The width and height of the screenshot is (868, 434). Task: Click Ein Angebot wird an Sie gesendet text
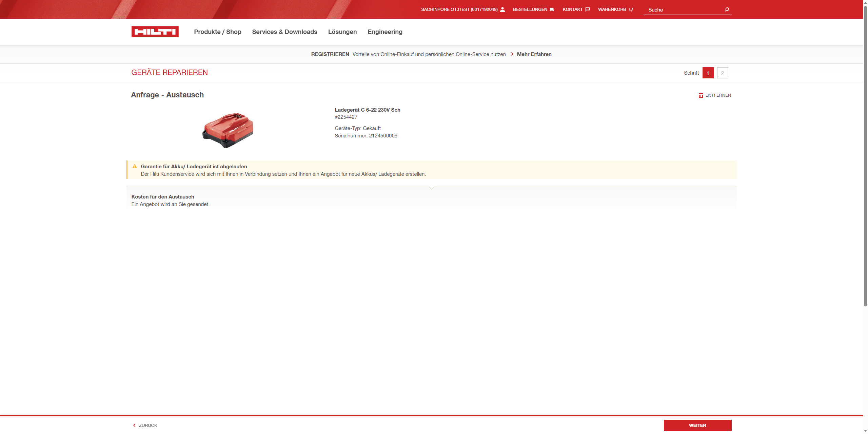pyautogui.click(x=171, y=204)
